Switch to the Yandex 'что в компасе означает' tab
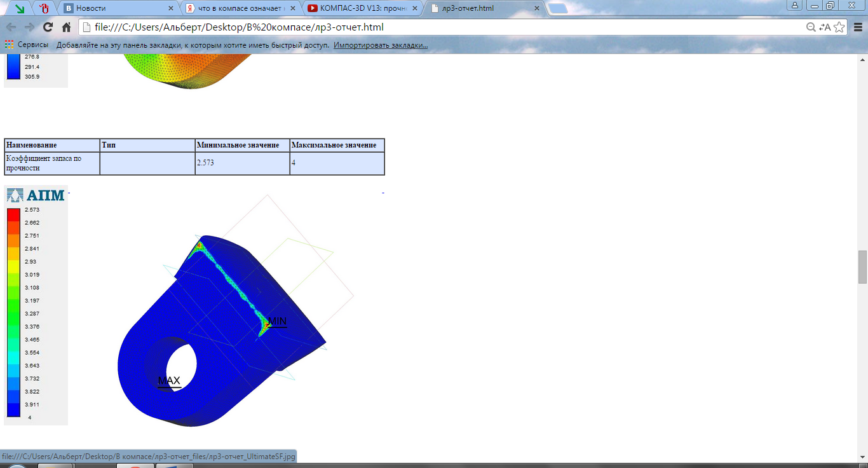Screen dimensions: 868x468 [x=241, y=8]
